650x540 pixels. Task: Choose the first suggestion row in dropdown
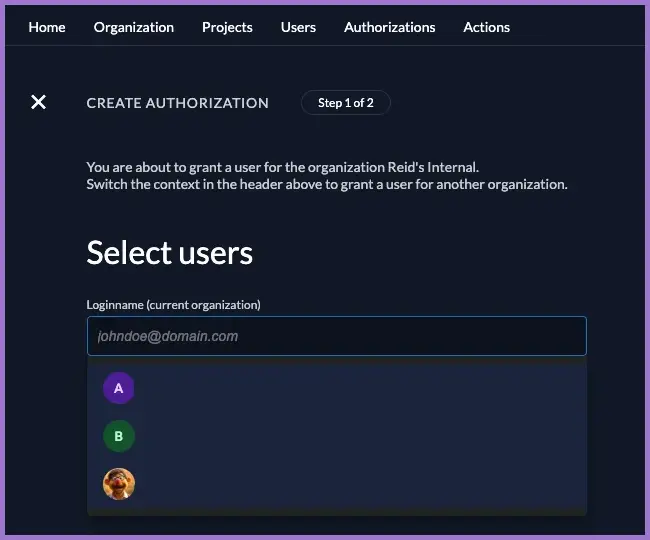tap(336, 388)
